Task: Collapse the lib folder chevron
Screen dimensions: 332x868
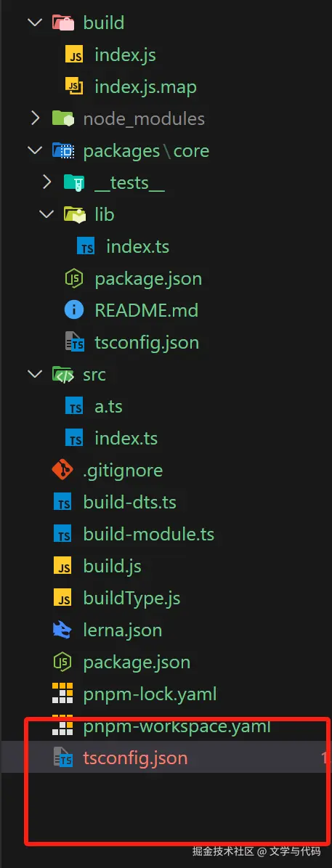Action: coord(47,214)
